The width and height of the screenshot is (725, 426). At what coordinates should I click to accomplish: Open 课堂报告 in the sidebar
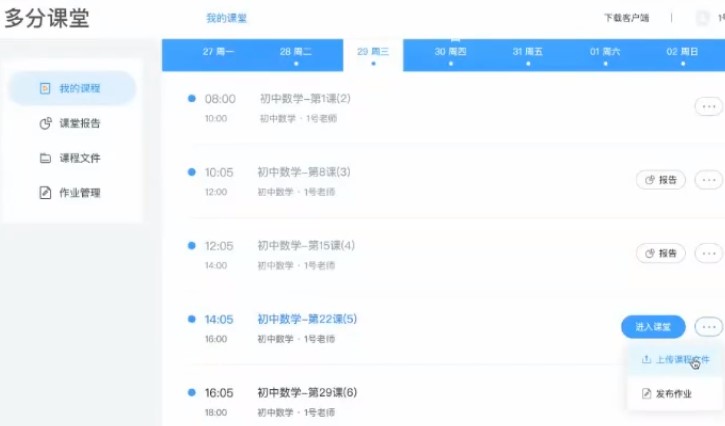tap(72, 124)
